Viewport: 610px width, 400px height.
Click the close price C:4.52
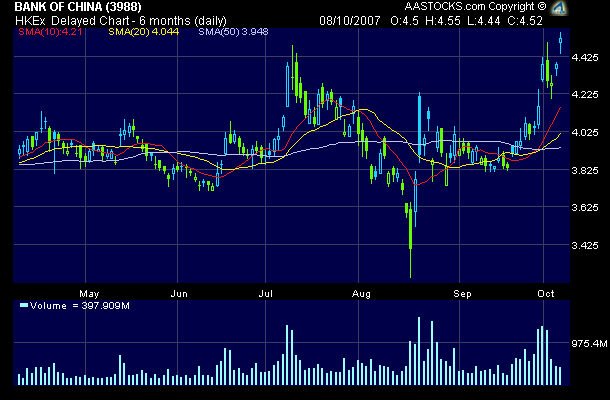[x=525, y=21]
